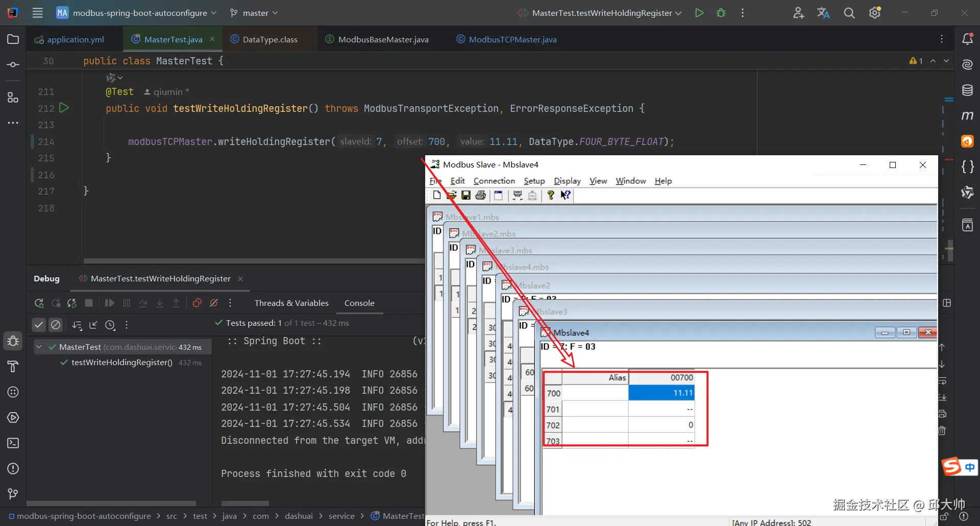Open the Git tool window icon
This screenshot has width=980, height=526.
pyautogui.click(x=13, y=494)
